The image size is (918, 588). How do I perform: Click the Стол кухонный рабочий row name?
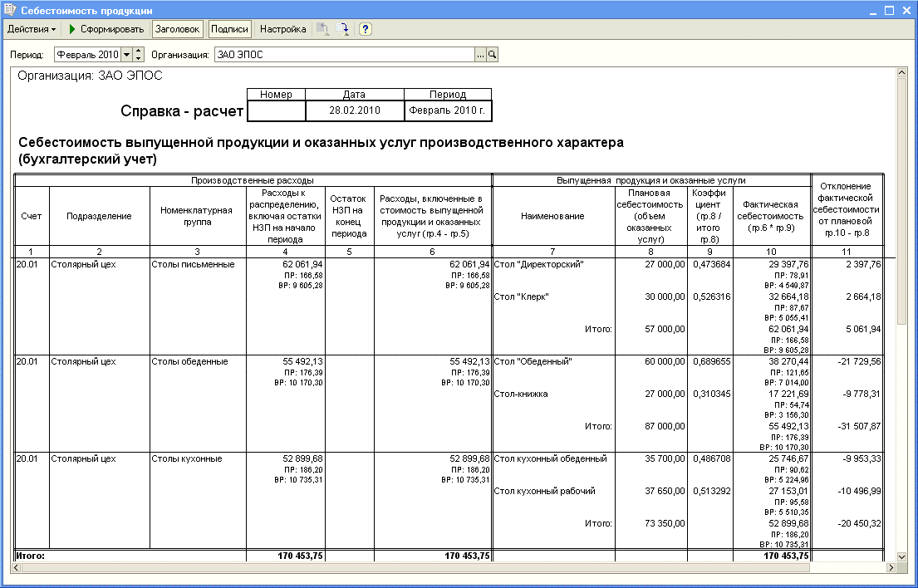[544, 491]
